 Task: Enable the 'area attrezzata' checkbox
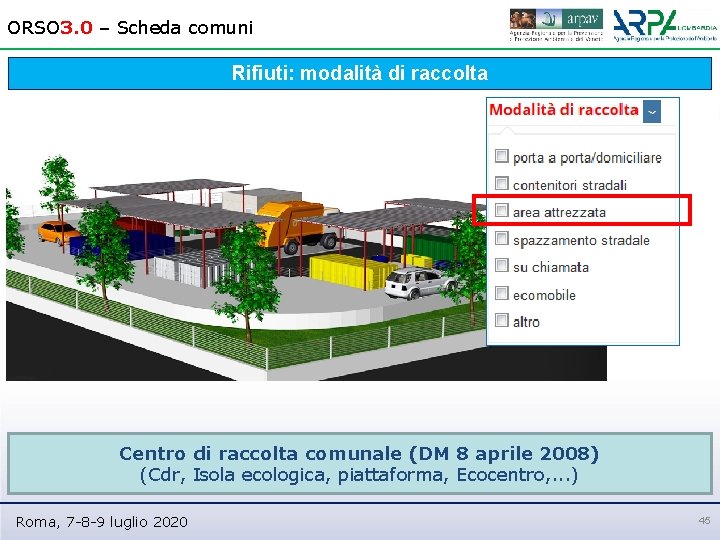[x=501, y=210]
